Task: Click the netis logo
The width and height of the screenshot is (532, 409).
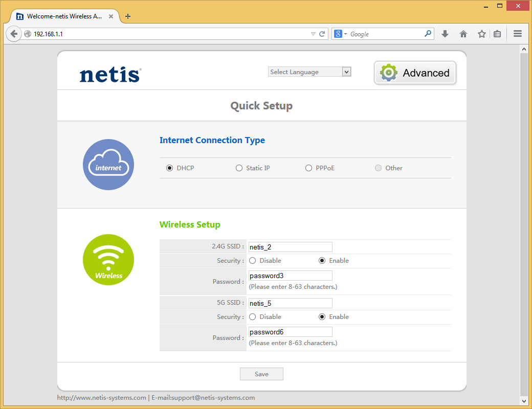Action: pos(110,75)
